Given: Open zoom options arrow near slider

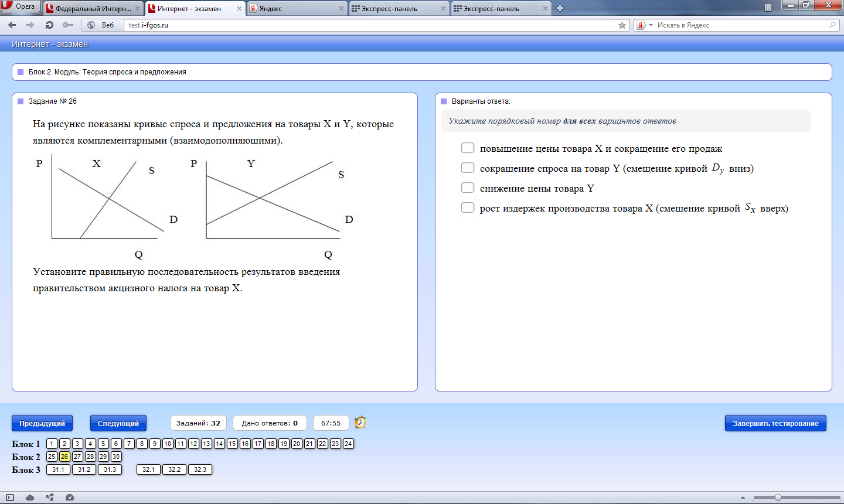Looking at the screenshot, I should click(x=743, y=498).
